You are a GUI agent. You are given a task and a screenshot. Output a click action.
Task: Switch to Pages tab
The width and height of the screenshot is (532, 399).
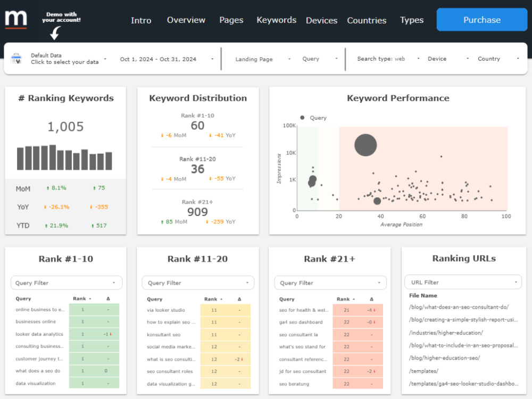(x=231, y=20)
